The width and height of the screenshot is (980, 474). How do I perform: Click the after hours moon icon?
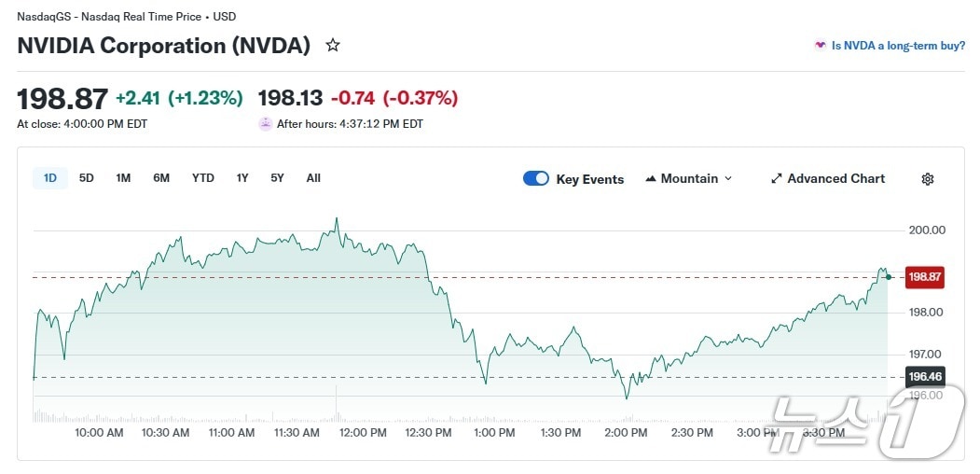(x=266, y=123)
